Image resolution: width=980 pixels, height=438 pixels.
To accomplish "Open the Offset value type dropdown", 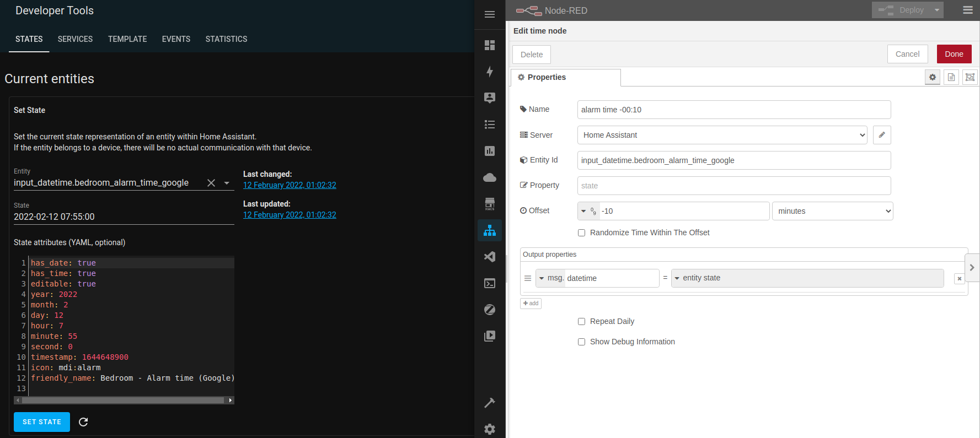I will pyautogui.click(x=588, y=211).
